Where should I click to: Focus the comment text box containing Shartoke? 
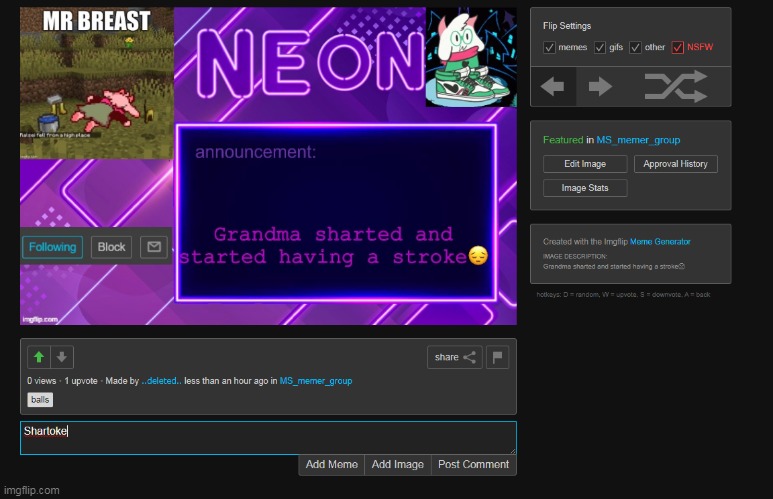point(268,438)
